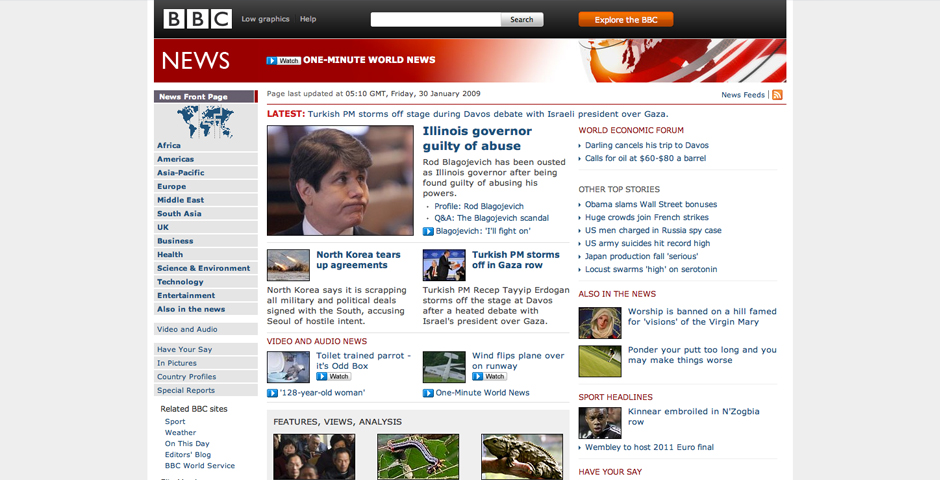Open the LATEST Turkish PM ticker headline

click(x=488, y=114)
